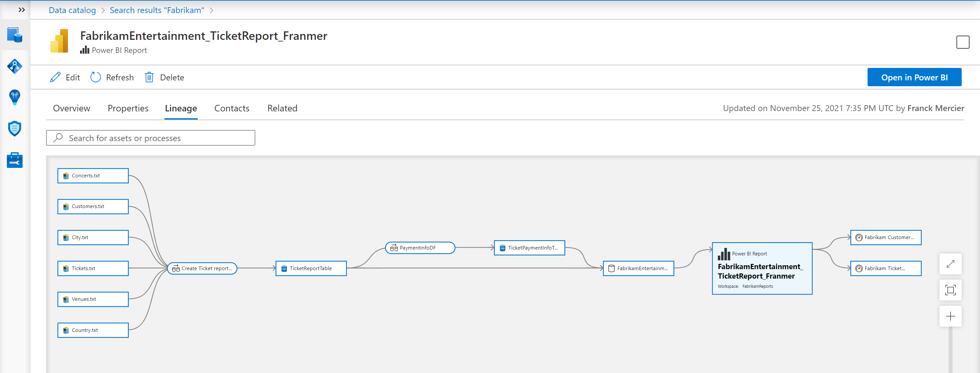The image size is (980, 373).
Task: Click the Refresh circular arrow icon
Action: coord(94,77)
